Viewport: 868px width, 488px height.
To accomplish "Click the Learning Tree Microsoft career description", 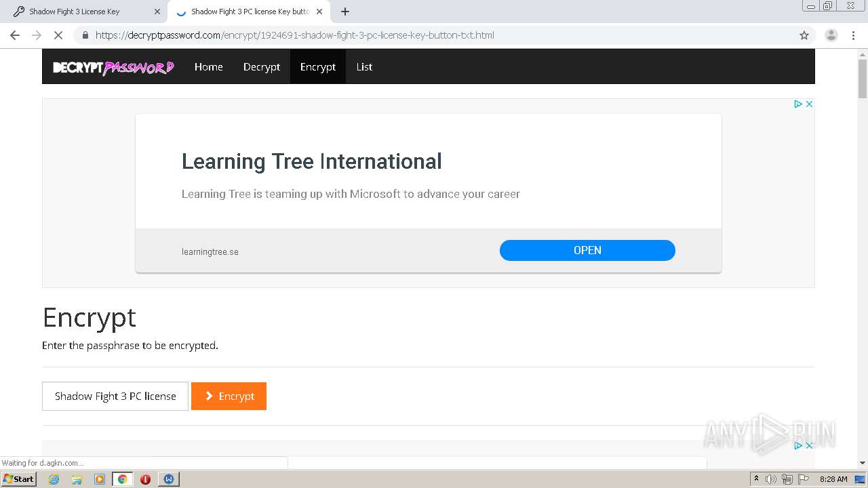I will pyautogui.click(x=351, y=194).
